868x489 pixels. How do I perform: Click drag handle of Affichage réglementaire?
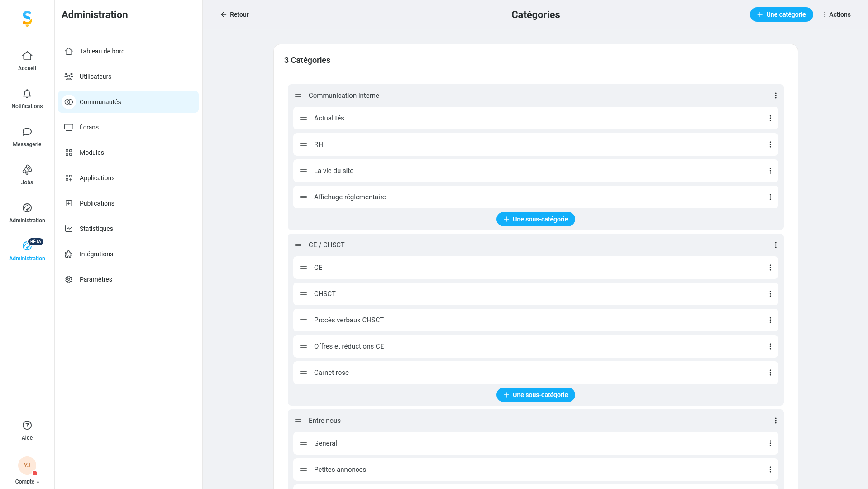pos(304,197)
